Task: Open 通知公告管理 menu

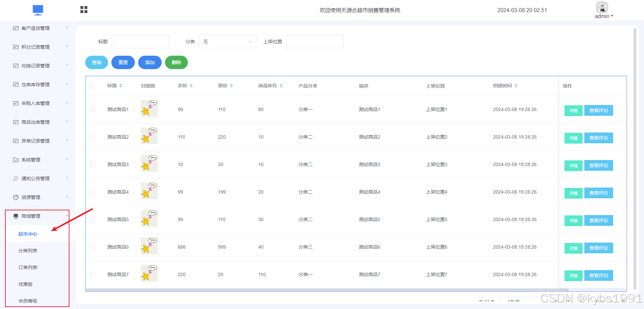Action: pos(38,178)
